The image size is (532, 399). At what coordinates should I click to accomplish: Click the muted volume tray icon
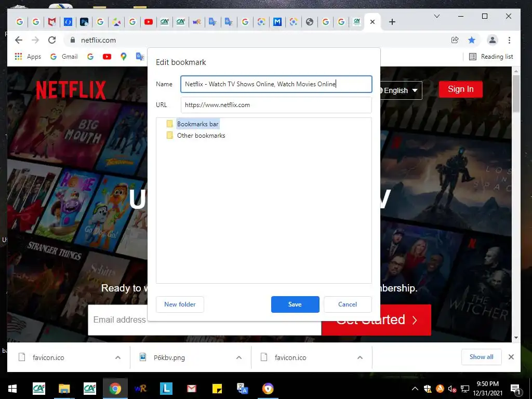point(452,389)
